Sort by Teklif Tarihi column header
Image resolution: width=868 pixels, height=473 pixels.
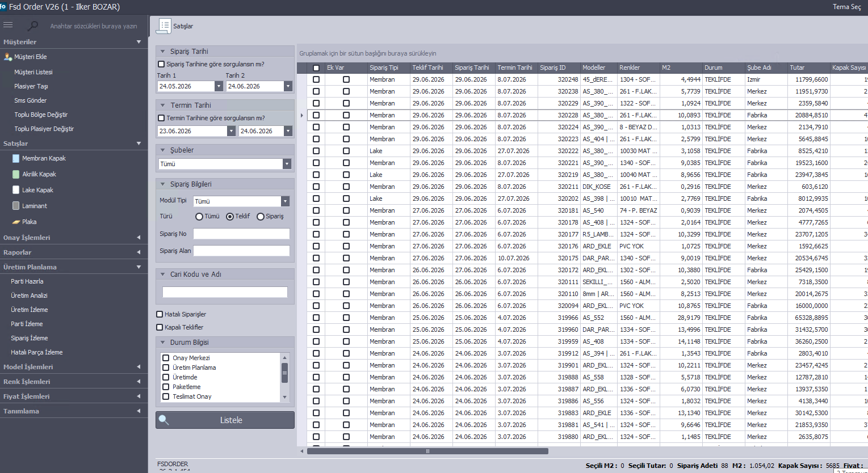coord(431,67)
